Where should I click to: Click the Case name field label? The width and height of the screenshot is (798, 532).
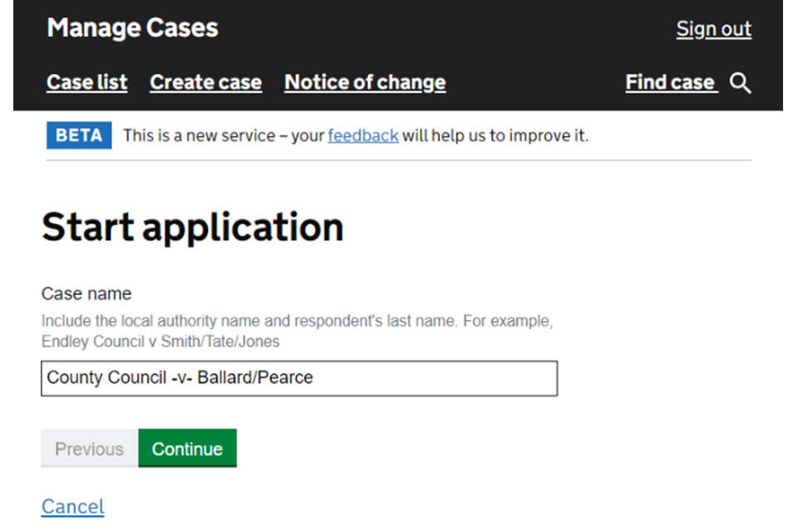[x=86, y=294]
